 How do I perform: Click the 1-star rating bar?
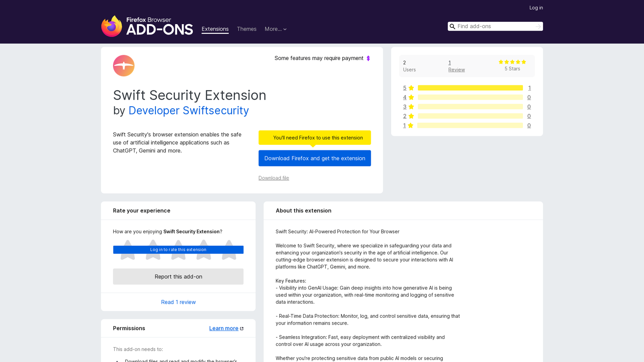click(x=470, y=125)
